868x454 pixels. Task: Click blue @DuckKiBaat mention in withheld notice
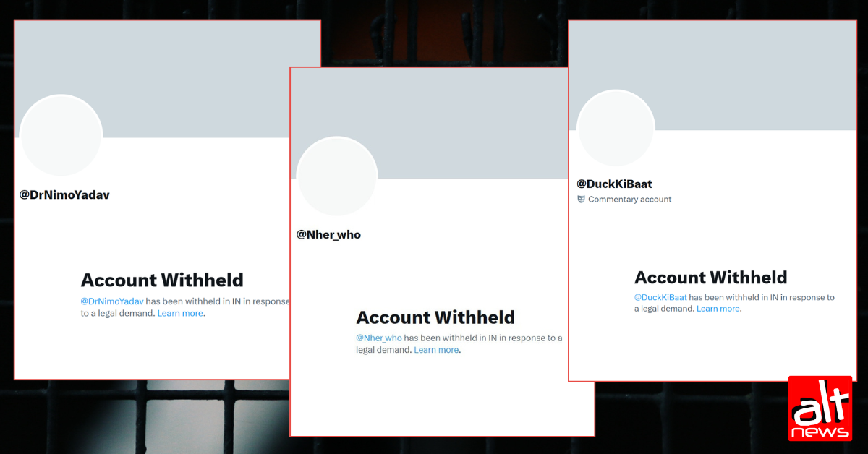(x=660, y=297)
